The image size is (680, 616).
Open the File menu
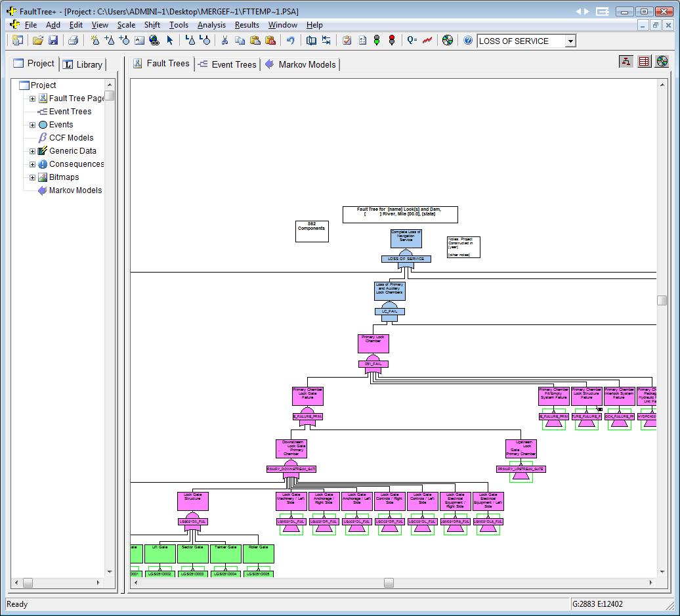[x=30, y=25]
